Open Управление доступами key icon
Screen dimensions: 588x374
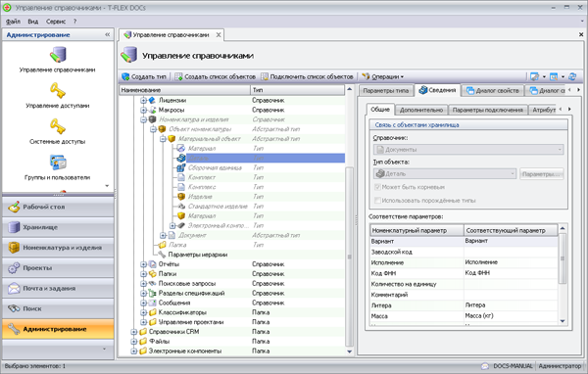point(58,90)
